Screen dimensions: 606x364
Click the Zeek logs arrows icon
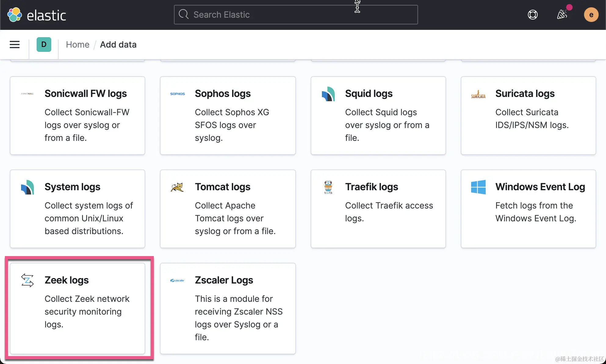[27, 280]
